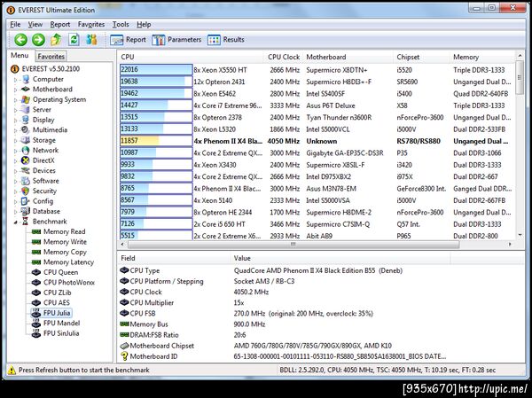Click the Benchmark hourglass icon
Image resolution: width=532 pixels, height=398 pixels.
pyautogui.click(x=26, y=222)
